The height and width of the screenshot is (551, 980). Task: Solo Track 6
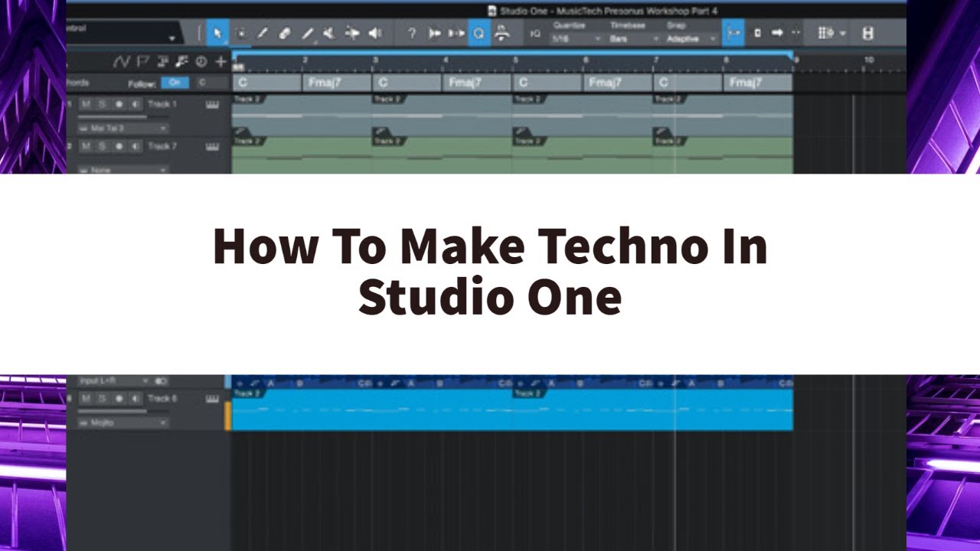click(x=102, y=398)
